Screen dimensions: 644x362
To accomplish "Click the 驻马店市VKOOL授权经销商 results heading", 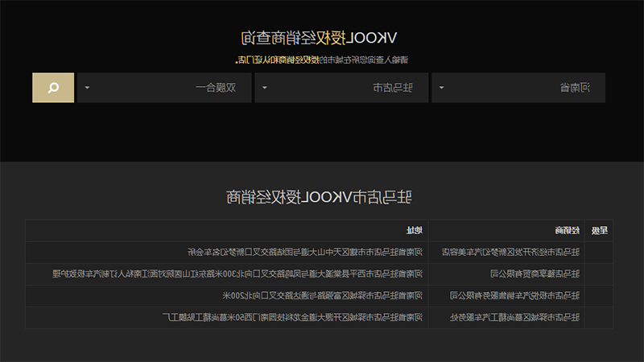I will (x=319, y=197).
